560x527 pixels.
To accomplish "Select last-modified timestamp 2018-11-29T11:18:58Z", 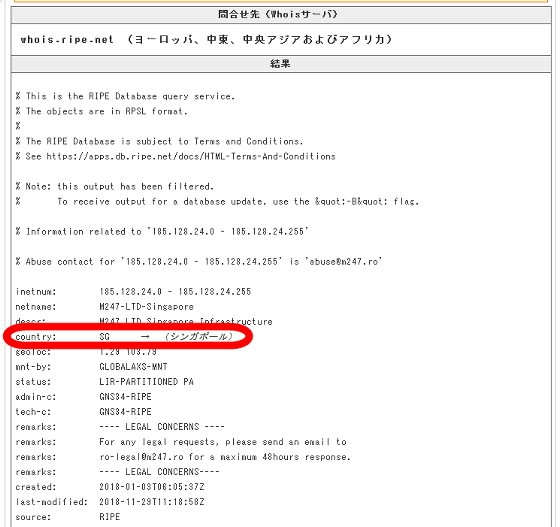I will [152, 502].
